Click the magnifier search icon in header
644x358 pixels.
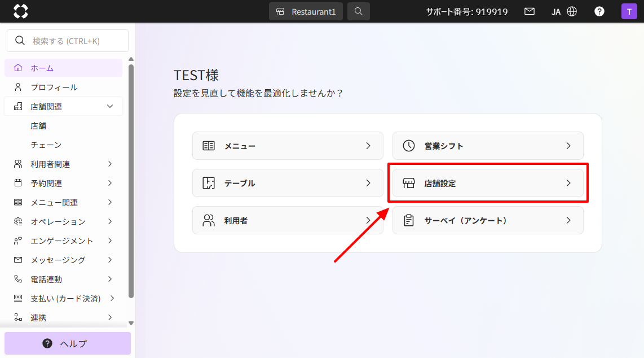tap(359, 11)
